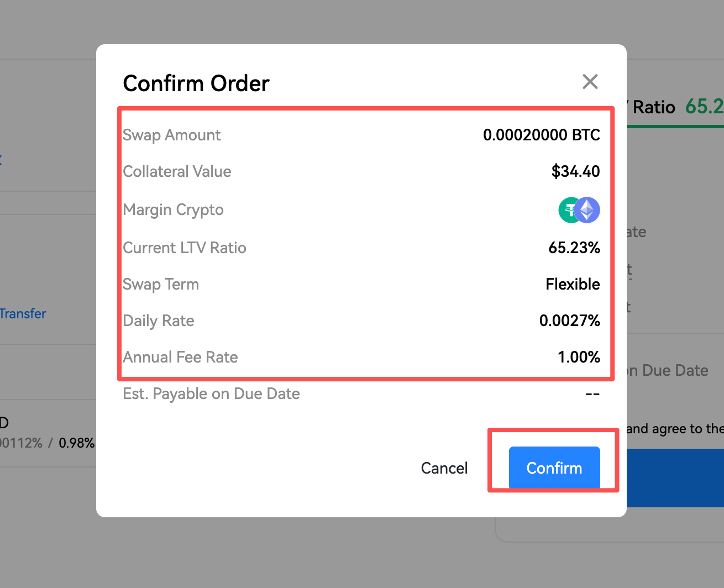Click the 0.0027% daily rate value
The width and height of the screenshot is (724, 588).
click(569, 321)
